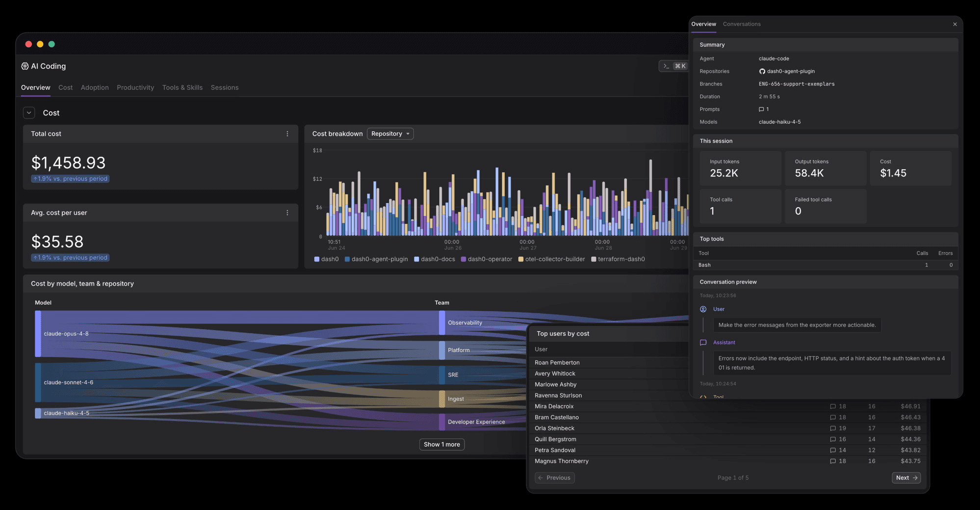Click the Previous page button
Screen dimensions: 980x510
(555, 478)
